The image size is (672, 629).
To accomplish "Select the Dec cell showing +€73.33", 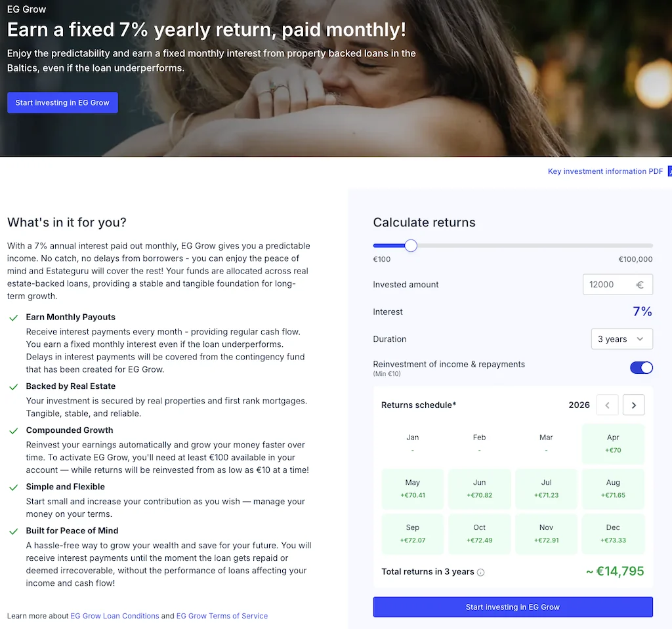I will [613, 534].
